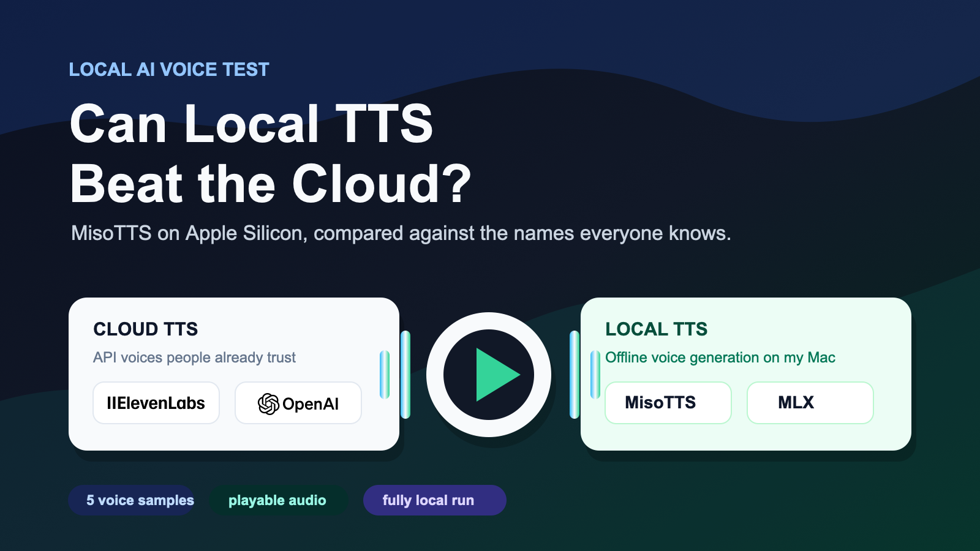Click the 'playable audio' pill
980x551 pixels.
click(x=278, y=500)
